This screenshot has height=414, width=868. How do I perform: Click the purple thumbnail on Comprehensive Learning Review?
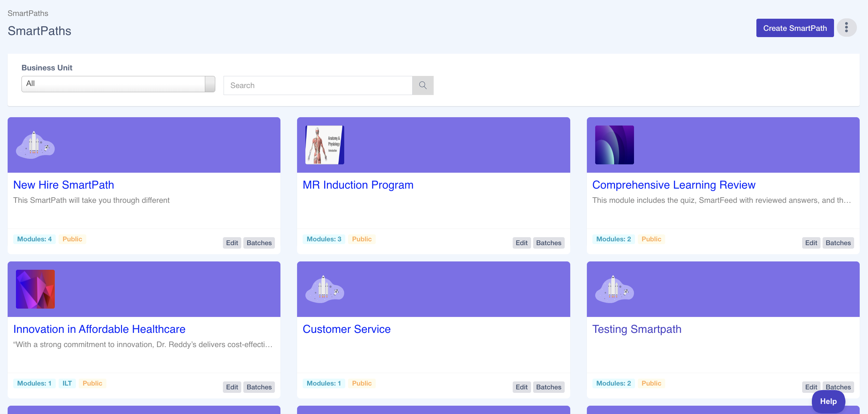click(x=614, y=145)
